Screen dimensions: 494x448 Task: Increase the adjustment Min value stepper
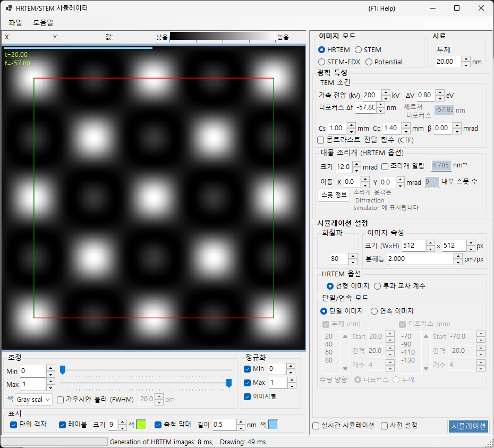pos(50,368)
